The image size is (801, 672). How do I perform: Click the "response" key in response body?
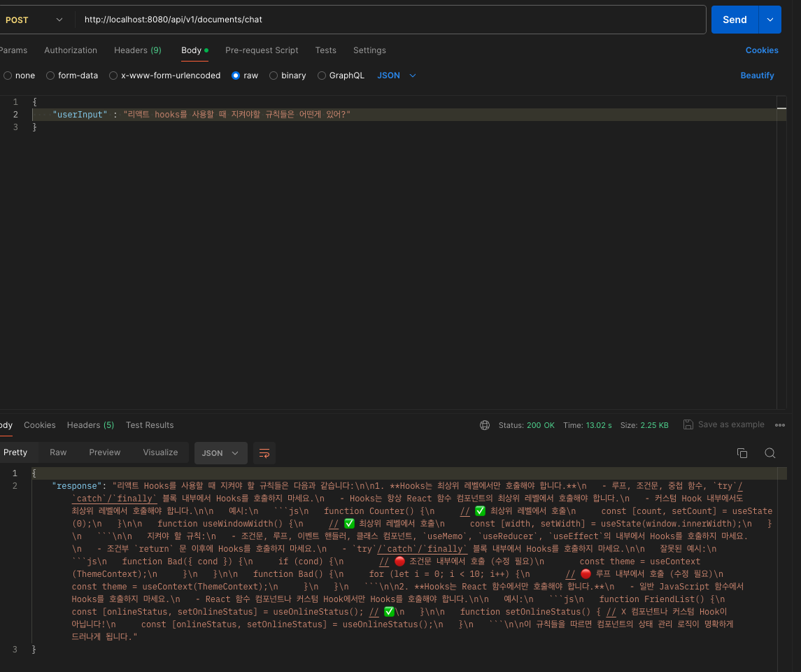point(77,485)
